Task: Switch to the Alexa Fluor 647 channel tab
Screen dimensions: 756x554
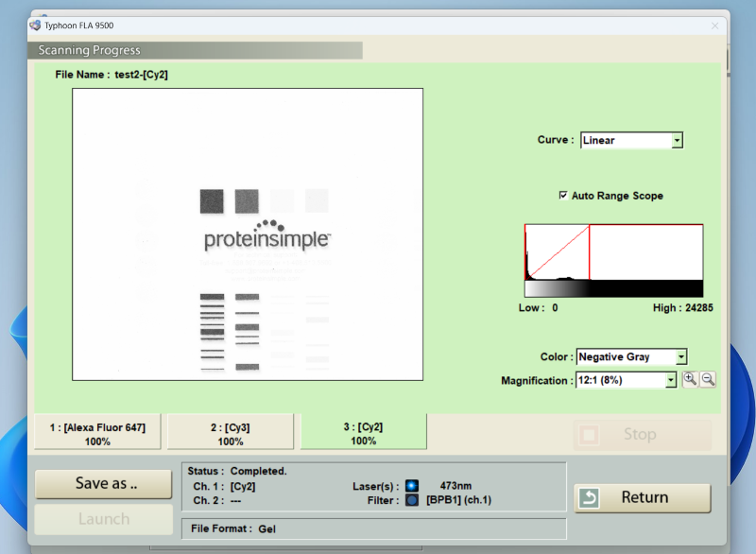Action: click(x=97, y=433)
